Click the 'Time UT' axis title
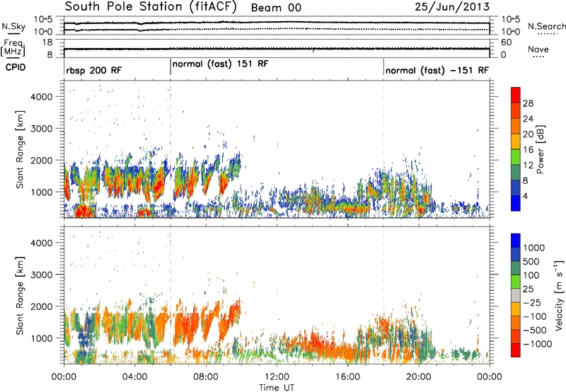The height and width of the screenshot is (392, 566). 277,388
